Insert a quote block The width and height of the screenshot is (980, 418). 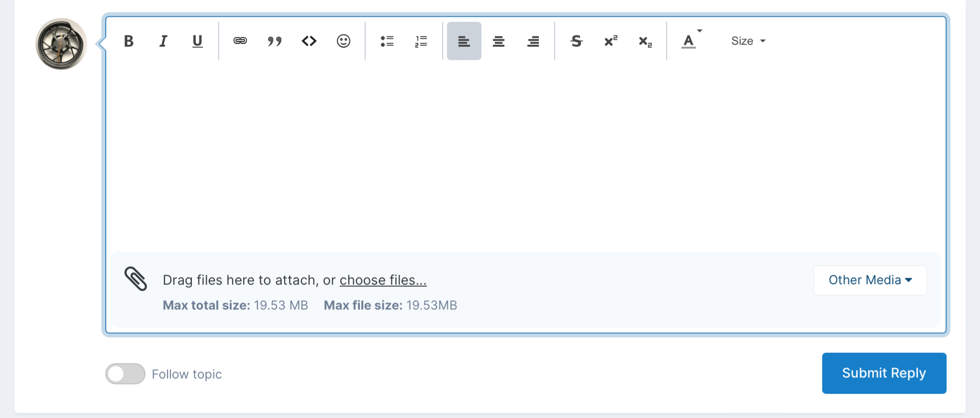275,41
